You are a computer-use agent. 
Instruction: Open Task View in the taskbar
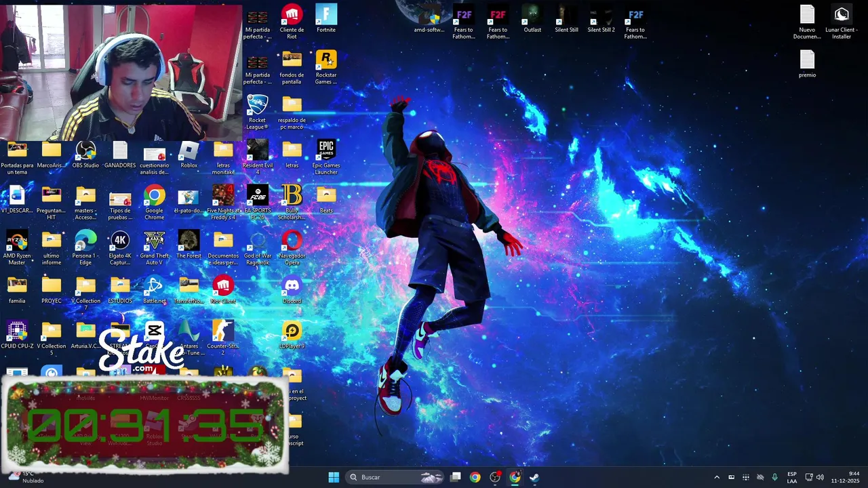pos(456,477)
